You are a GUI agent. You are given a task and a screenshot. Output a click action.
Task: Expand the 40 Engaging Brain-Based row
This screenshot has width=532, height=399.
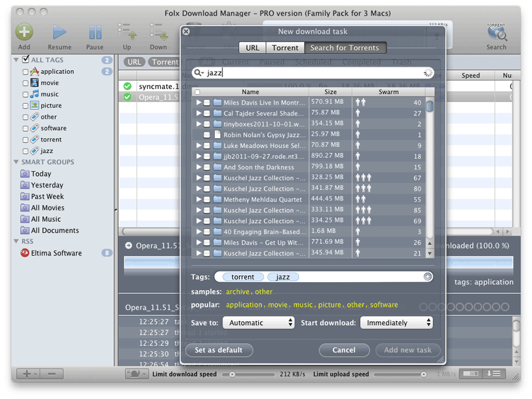[199, 232]
